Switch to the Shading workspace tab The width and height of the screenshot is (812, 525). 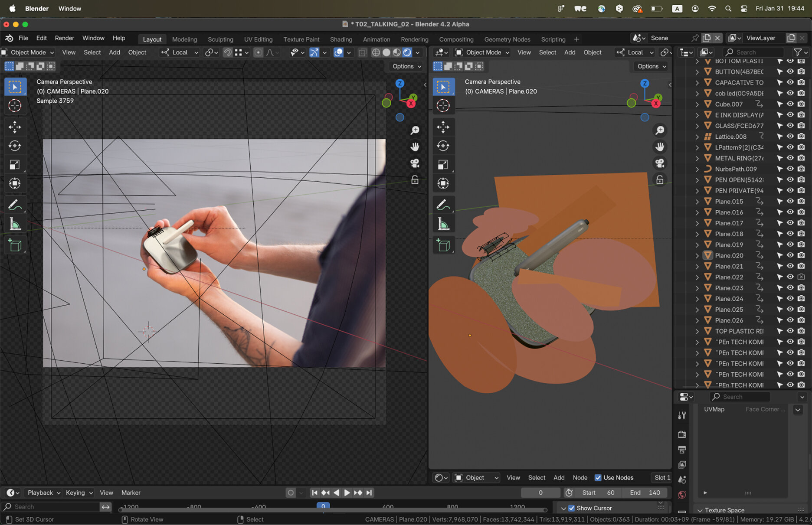pyautogui.click(x=341, y=39)
